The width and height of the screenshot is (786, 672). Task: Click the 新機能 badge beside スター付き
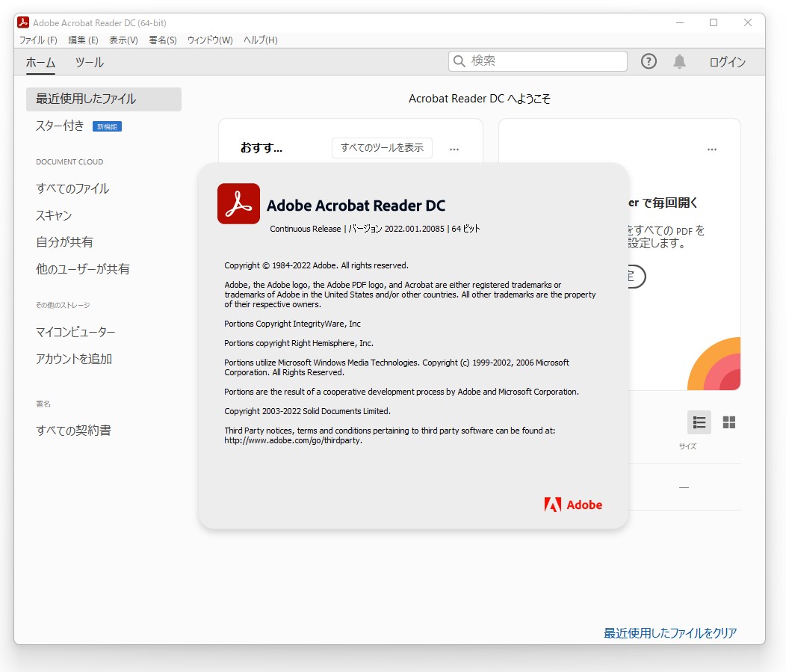click(105, 126)
